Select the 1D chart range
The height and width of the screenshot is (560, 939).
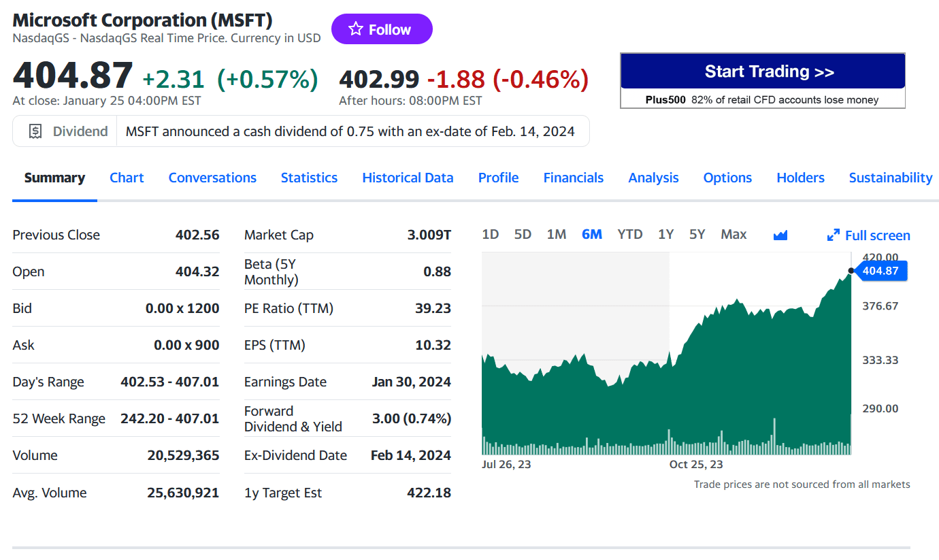coord(490,235)
